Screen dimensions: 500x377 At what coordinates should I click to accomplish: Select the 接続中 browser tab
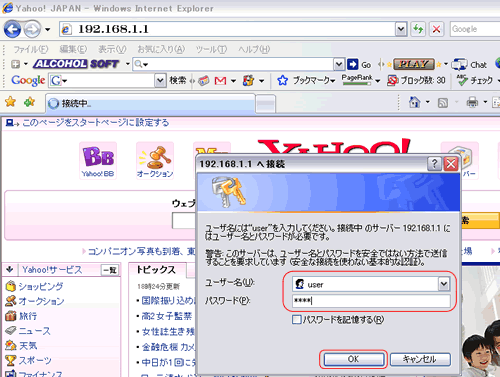(x=150, y=103)
